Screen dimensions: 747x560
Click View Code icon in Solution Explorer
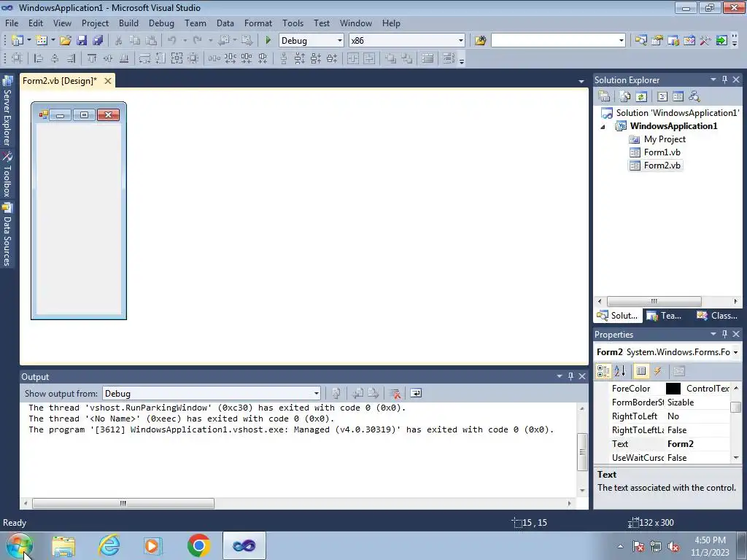[662, 97]
